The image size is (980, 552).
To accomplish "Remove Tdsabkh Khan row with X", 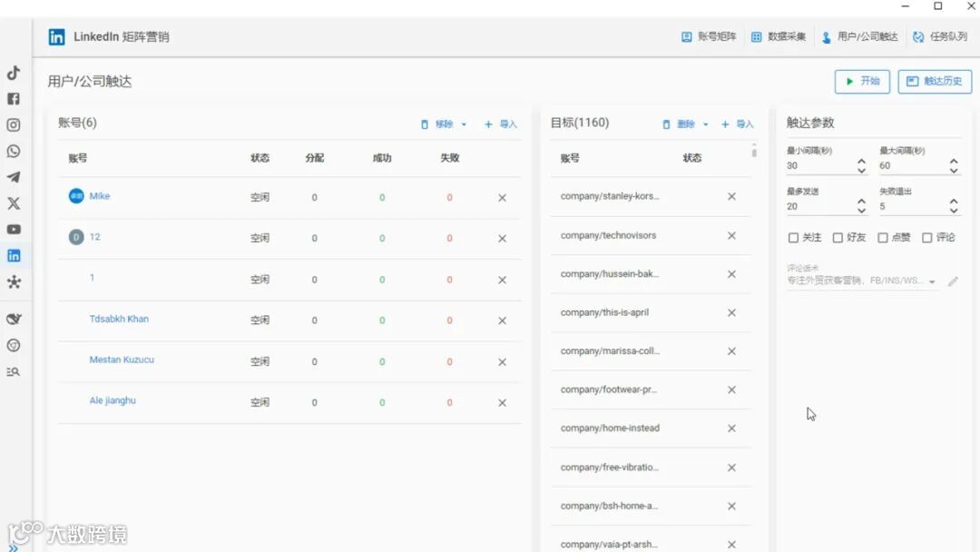I will tap(502, 320).
